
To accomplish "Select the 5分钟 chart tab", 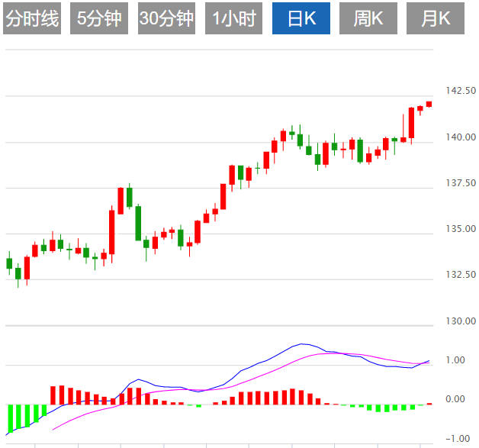I will click(99, 18).
